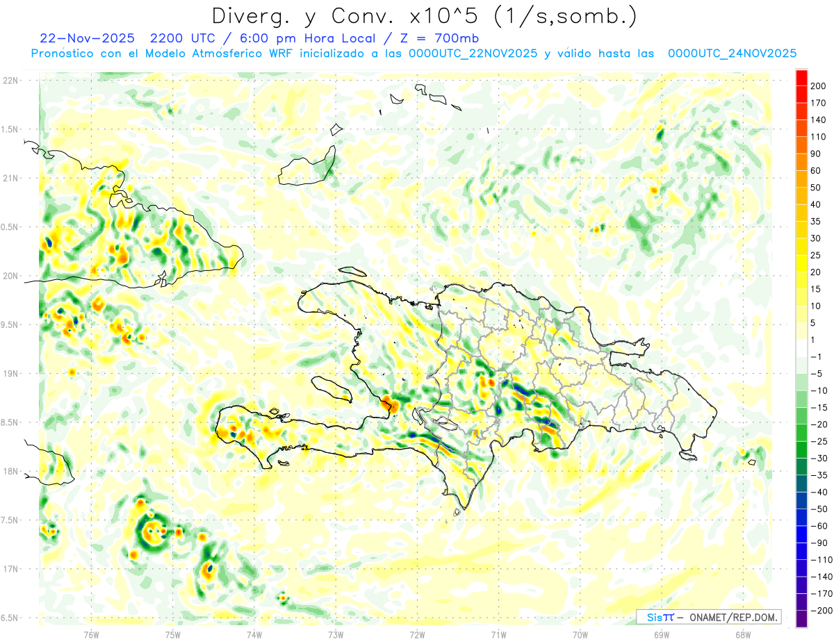Click the '170' value on the color scale
Viewport: 834px width, 644px height.
click(x=818, y=103)
